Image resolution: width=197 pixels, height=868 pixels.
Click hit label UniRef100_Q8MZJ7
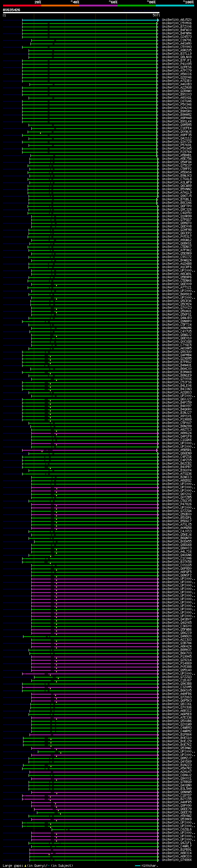click(x=177, y=758)
